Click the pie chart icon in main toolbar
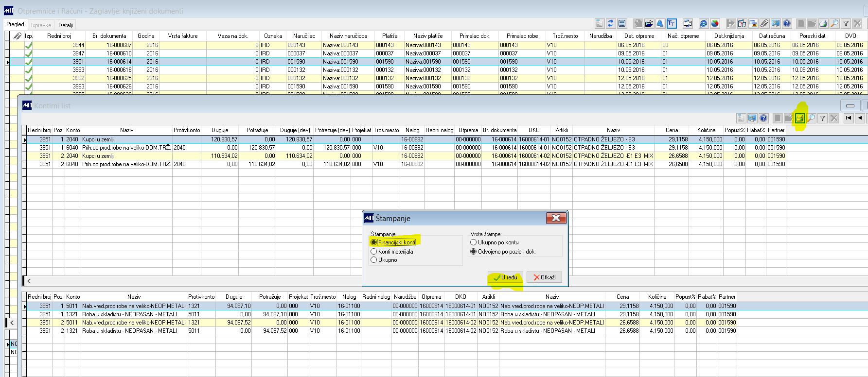The width and height of the screenshot is (868, 377). point(715,23)
